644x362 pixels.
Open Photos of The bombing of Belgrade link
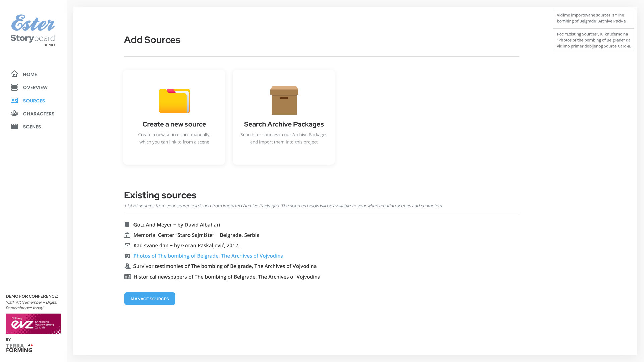[208, 256]
